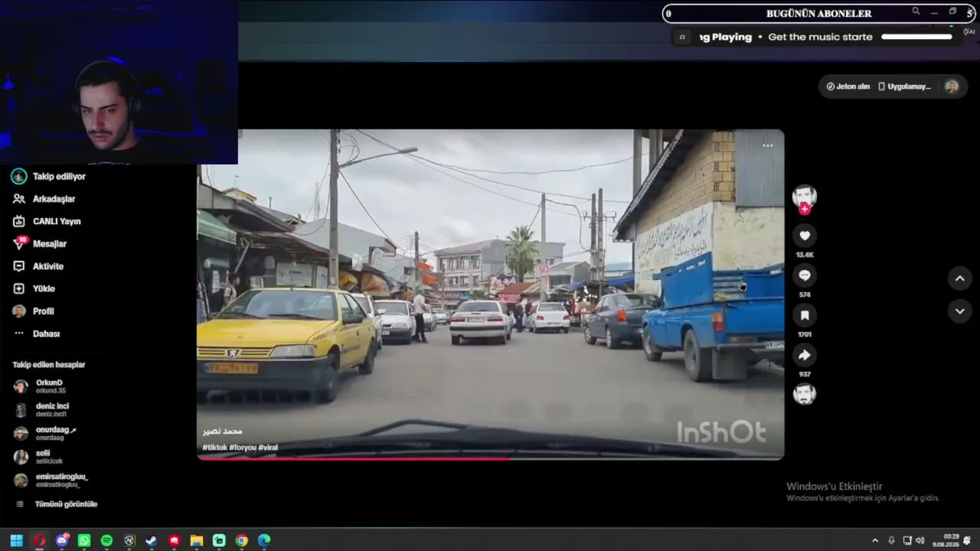Click the #viral hashtag in the caption

[x=268, y=448]
